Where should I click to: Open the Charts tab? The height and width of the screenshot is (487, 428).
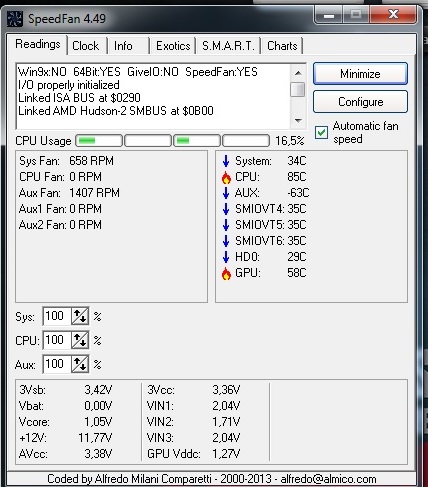pos(282,46)
